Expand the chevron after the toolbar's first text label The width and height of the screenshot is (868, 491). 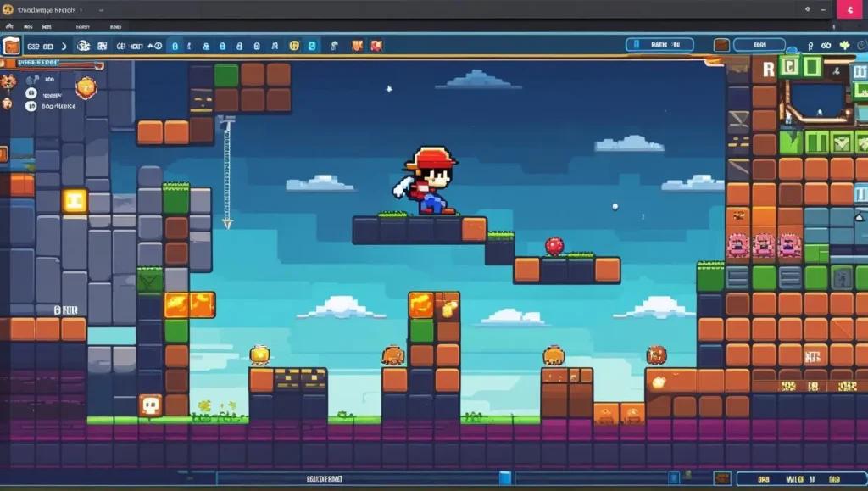coord(64,47)
